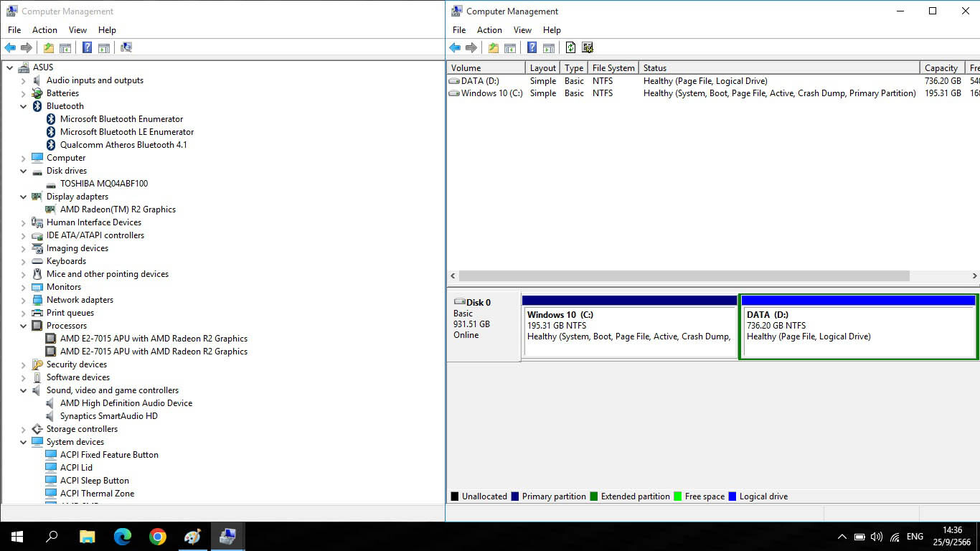
Task: Expand Audio inputs and outputs
Action: 24,80
